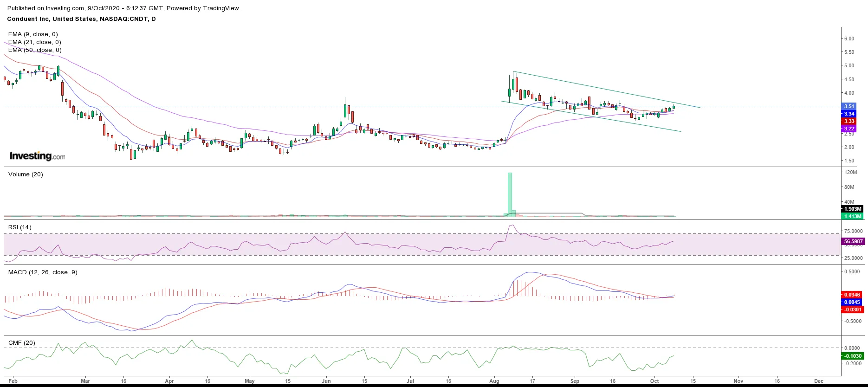Select the EMA (9, close, 0) indicator label
The height and width of the screenshot is (387, 868).
(x=33, y=34)
